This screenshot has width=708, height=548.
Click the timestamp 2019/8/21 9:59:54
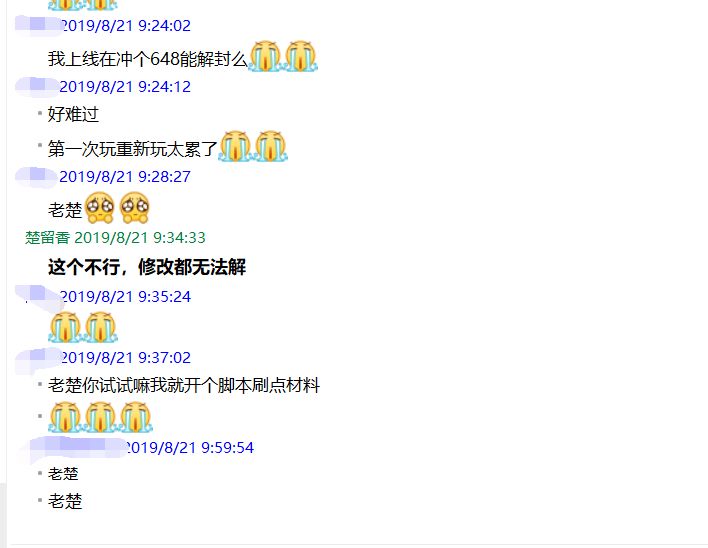click(189, 448)
